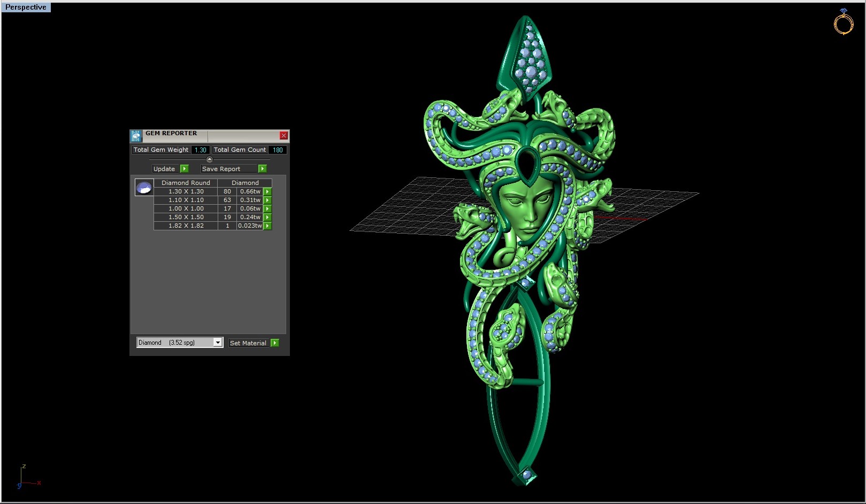Click the green arrow for the 1.82 X 1.82 row

[x=267, y=226]
